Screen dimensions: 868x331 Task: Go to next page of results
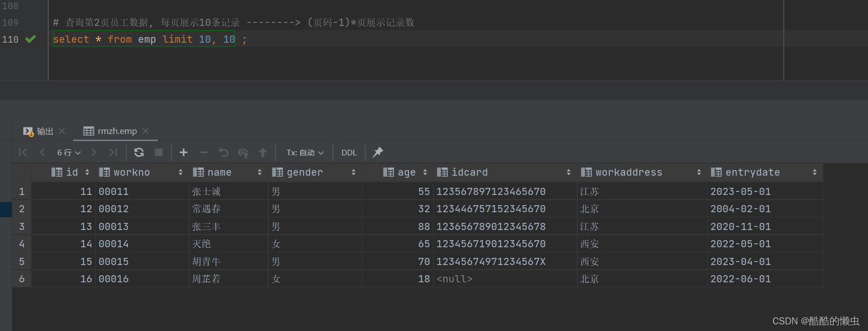[94, 152]
